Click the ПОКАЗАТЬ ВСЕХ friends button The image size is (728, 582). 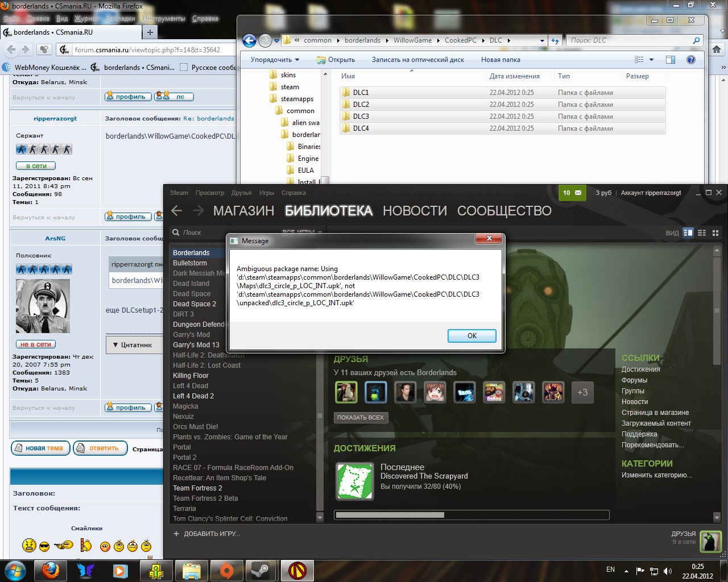click(360, 417)
